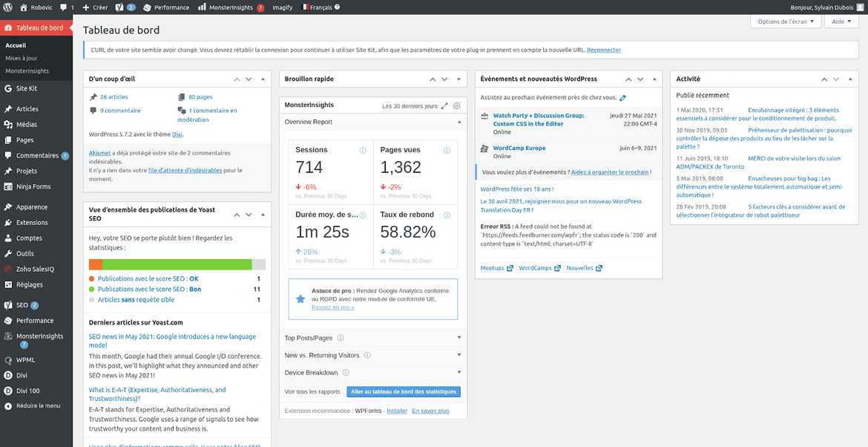
Task: Open Articles in the sidebar menu
Action: point(27,109)
